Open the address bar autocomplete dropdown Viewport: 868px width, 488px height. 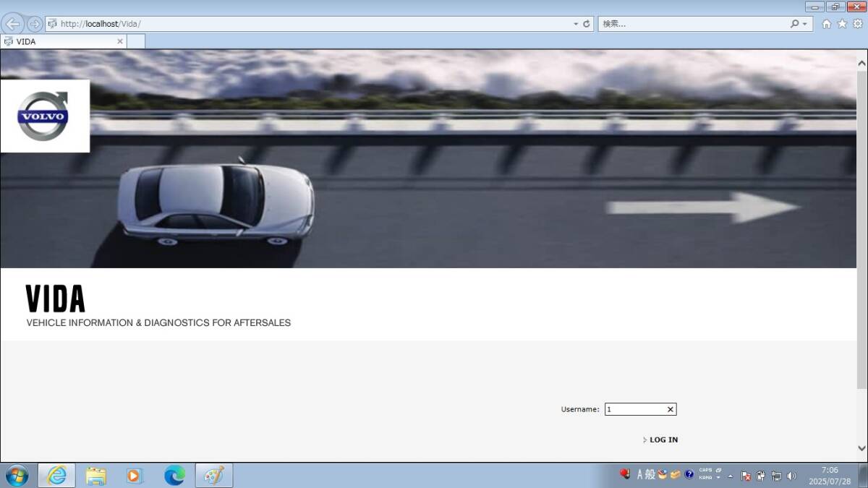tap(576, 24)
